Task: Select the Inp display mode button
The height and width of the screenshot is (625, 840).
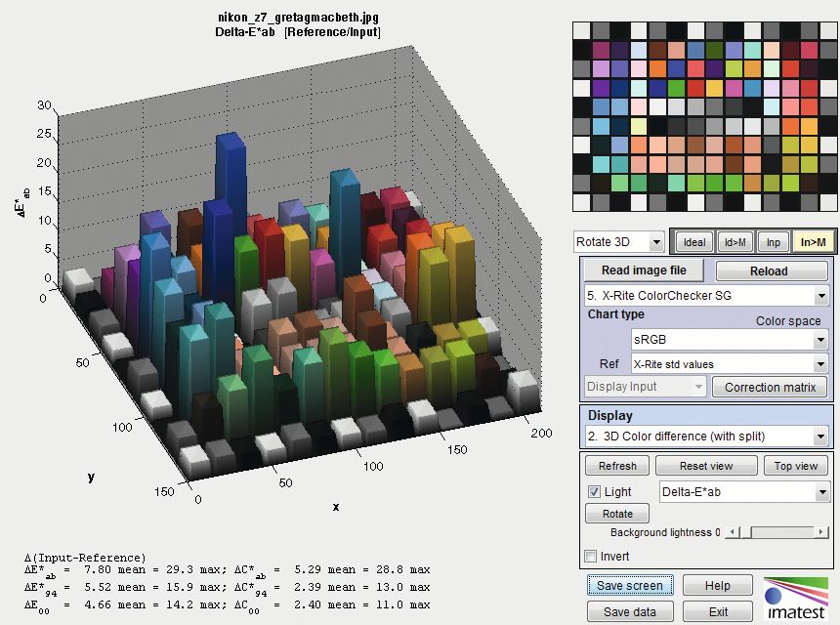Action: [773, 242]
